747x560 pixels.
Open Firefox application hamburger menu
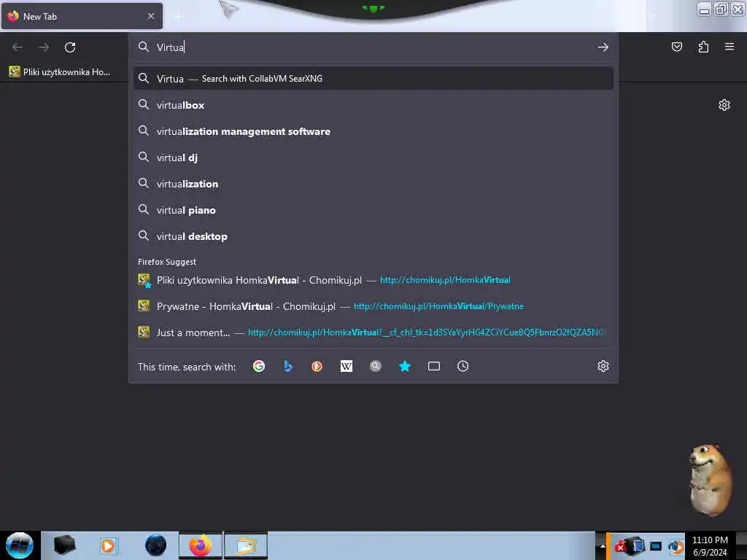click(729, 47)
